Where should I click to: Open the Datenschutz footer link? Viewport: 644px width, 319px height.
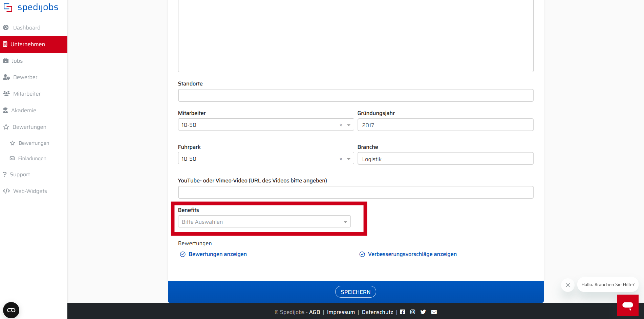(378, 312)
